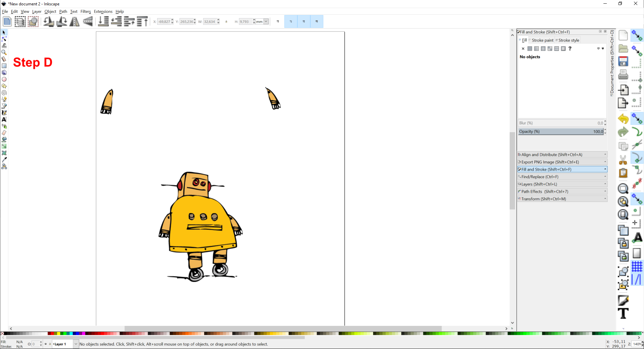This screenshot has height=349, width=644.
Task: Select the Text tool in the left toolbox
Action: 4,120
